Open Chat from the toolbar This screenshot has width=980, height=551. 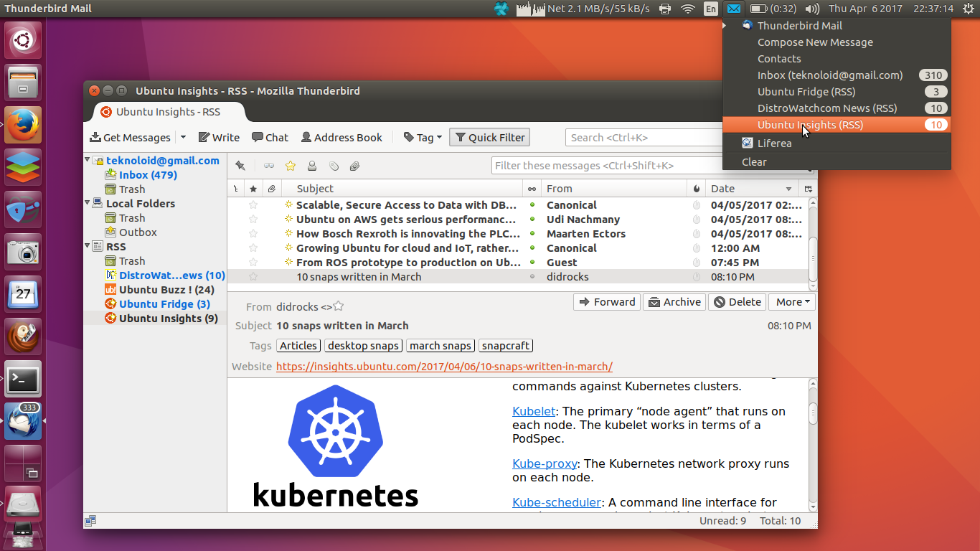point(270,137)
